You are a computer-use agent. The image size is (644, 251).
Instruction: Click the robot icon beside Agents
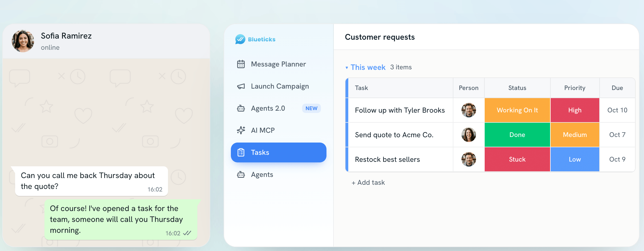(x=241, y=175)
